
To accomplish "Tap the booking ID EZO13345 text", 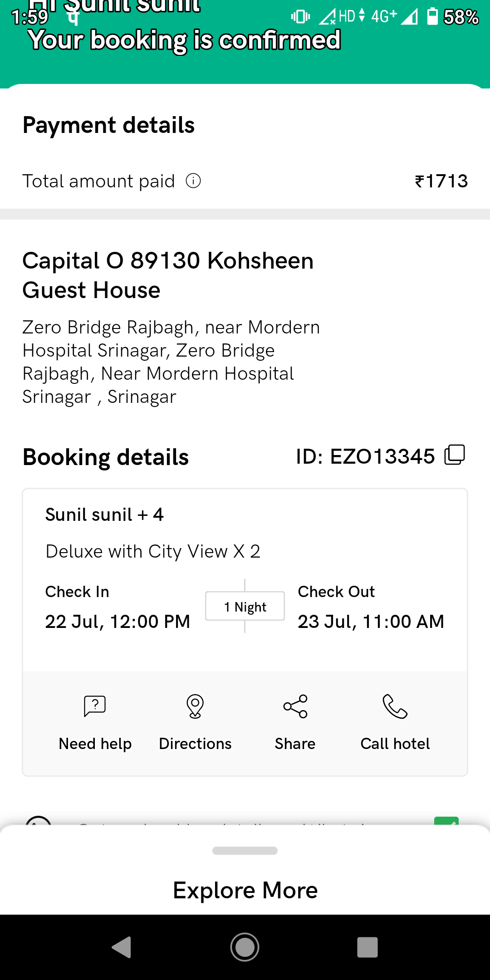I will click(x=365, y=456).
